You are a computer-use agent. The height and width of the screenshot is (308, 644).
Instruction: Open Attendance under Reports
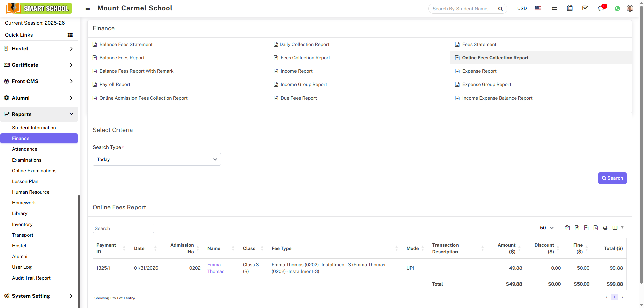coord(24,149)
